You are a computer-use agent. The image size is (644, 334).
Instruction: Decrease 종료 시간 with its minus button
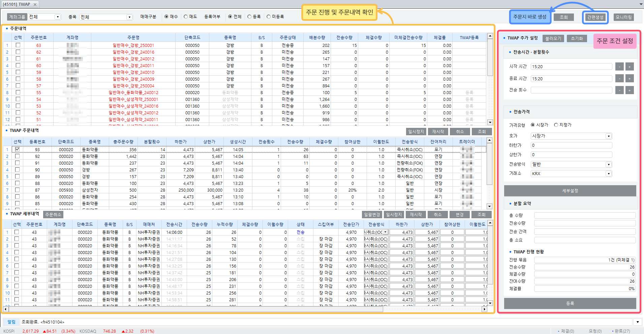point(619,79)
